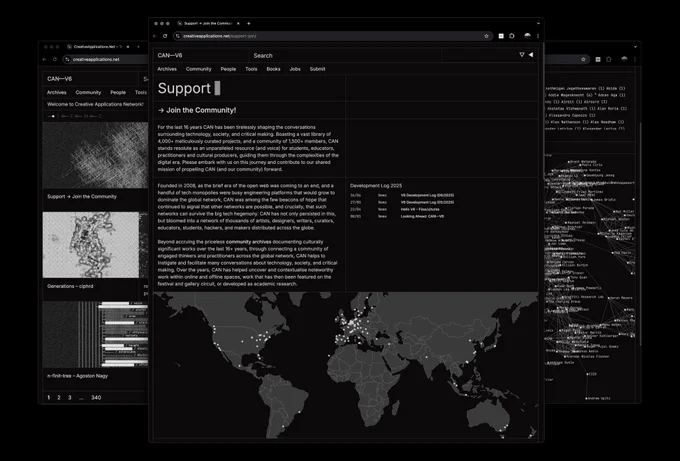The image size is (680, 461).
Task: Click the 'Development Log 2025' heading
Action: coord(376,186)
